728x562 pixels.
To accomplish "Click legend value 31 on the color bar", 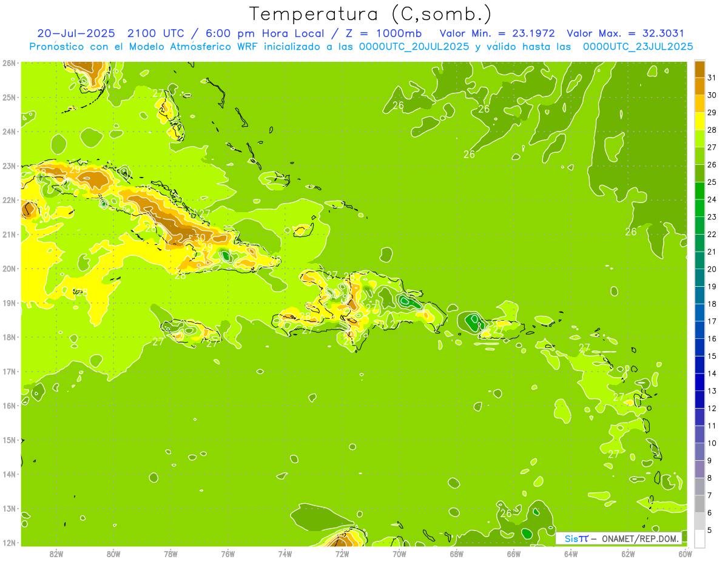I will [x=712, y=78].
